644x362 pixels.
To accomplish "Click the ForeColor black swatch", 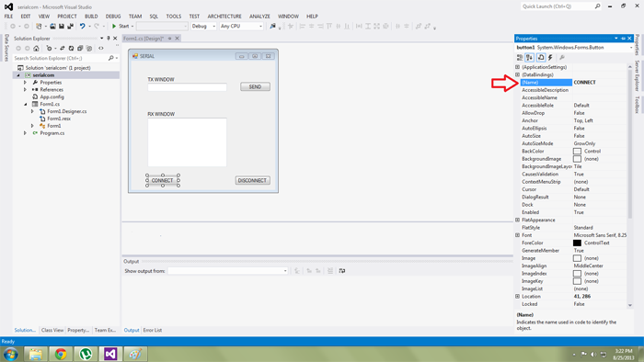I will (x=577, y=243).
